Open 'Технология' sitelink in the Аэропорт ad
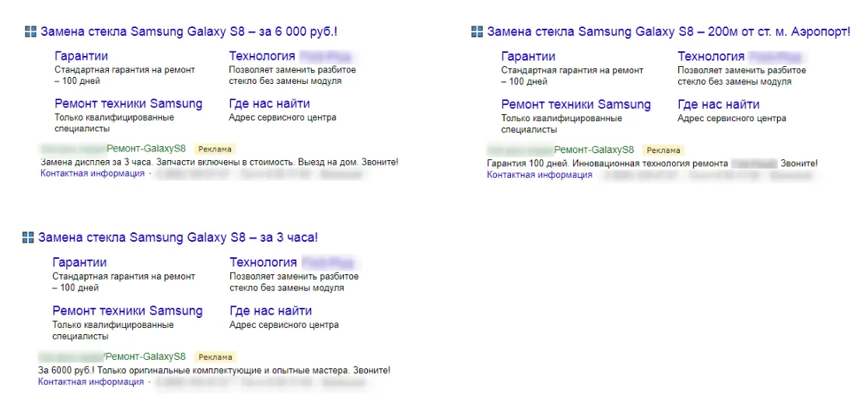This screenshot has width=868, height=415. click(711, 57)
